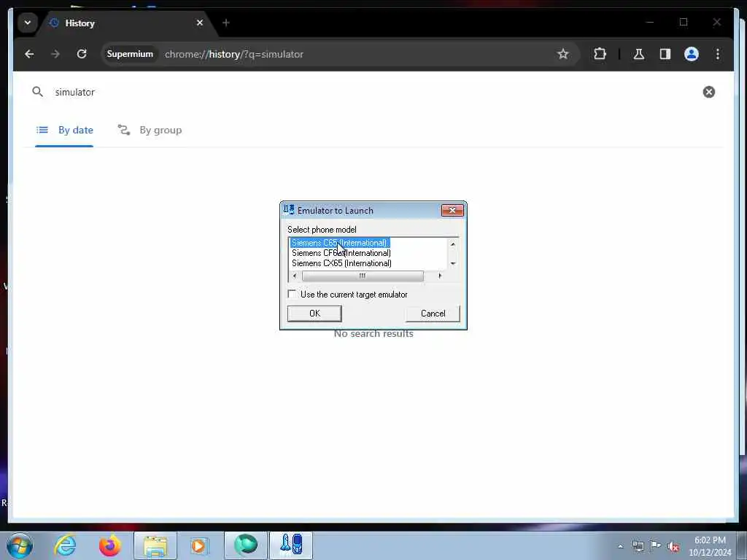The image size is (747, 560).
Task: Close the History tab
Action: click(200, 23)
